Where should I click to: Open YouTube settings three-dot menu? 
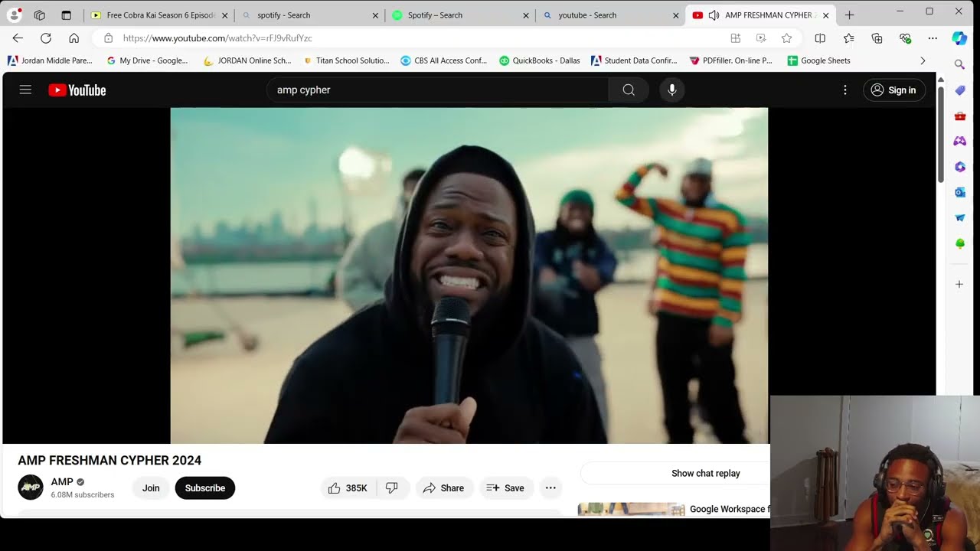point(845,90)
